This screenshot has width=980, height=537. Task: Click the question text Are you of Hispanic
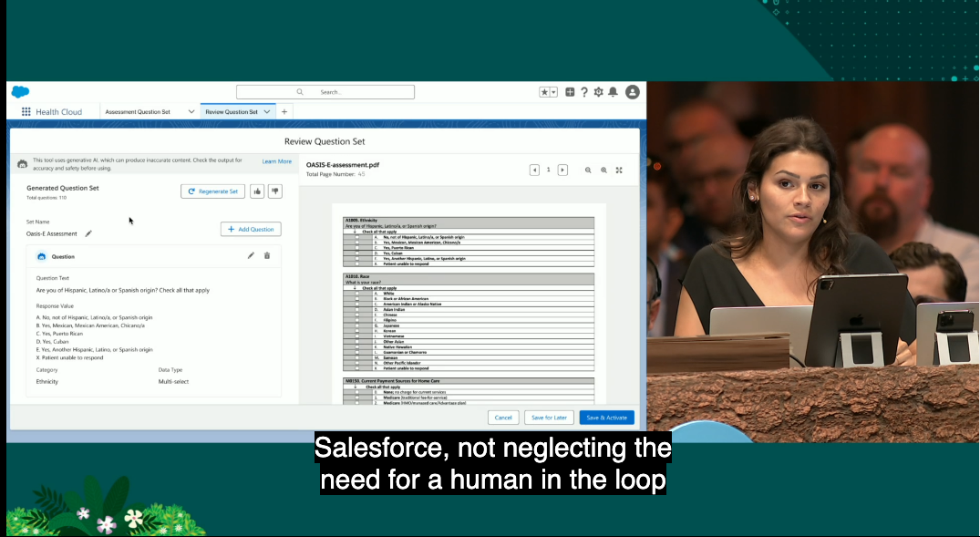pyautogui.click(x=122, y=290)
